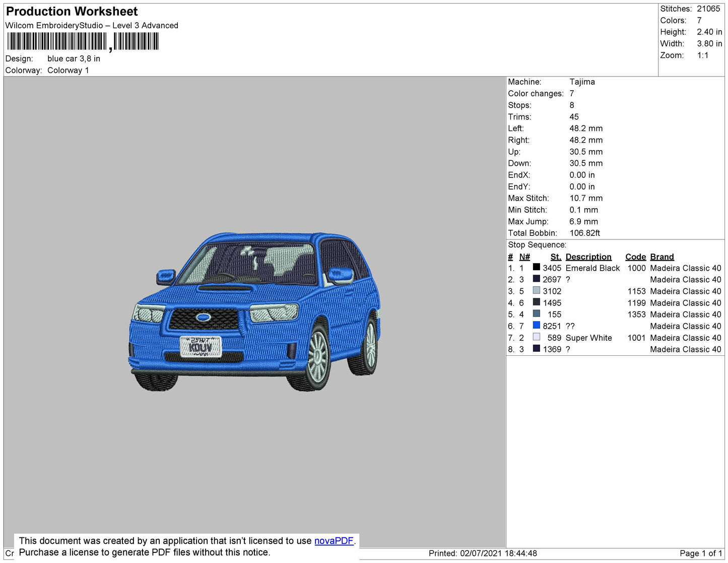728x563 pixels.
Task: Click the Stops value 8
Action: pos(572,105)
